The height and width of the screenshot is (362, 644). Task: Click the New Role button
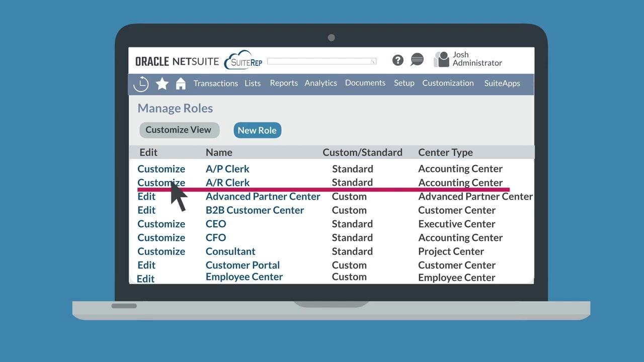(257, 130)
